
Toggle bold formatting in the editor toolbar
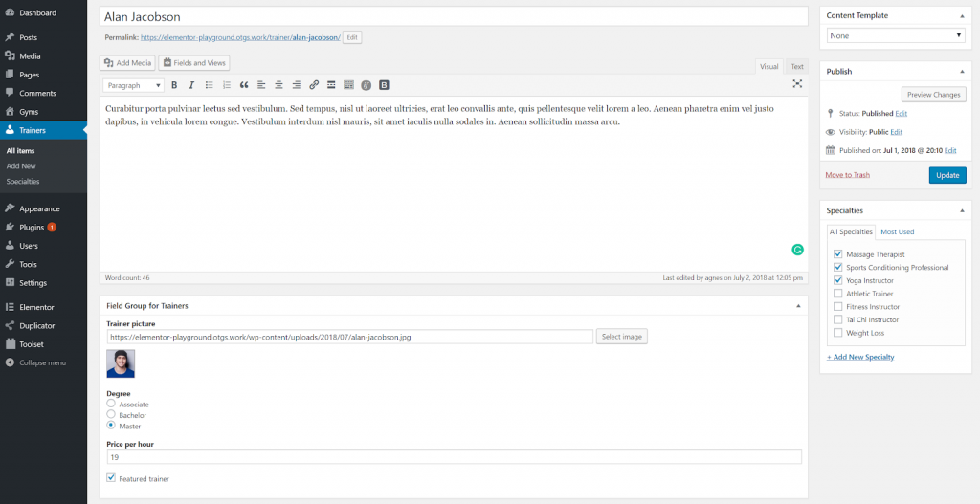pyautogui.click(x=174, y=85)
